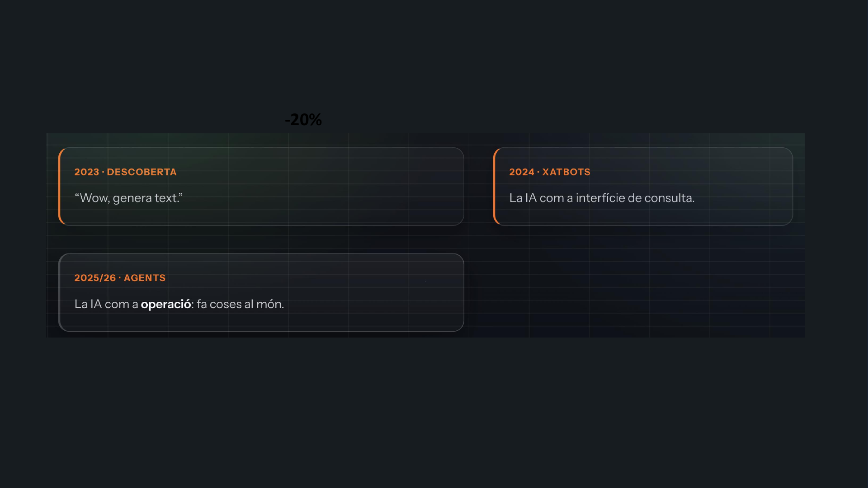This screenshot has width=868, height=488.
Task: Click the text "La IA com a interfície de consulta."
Action: pos(602,198)
